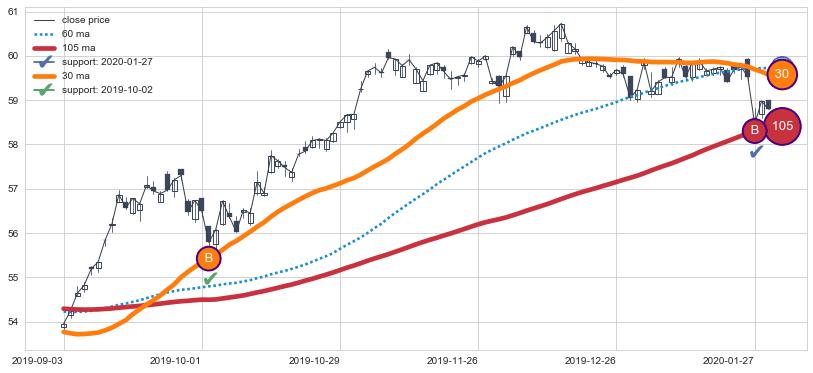
Task: Click the 2019-12-26 x-axis date label
Action: [616, 360]
